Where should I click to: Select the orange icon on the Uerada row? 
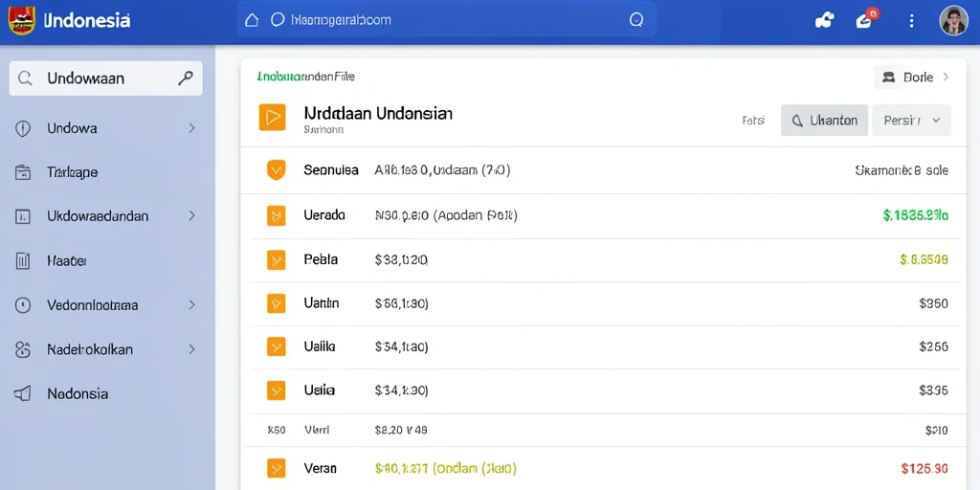pyautogui.click(x=276, y=215)
